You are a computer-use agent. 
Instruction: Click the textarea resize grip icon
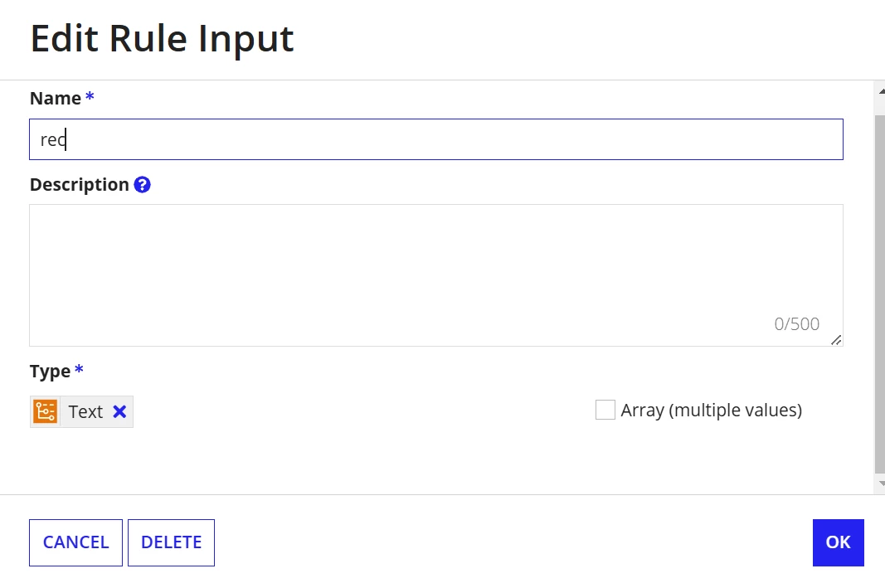836,340
